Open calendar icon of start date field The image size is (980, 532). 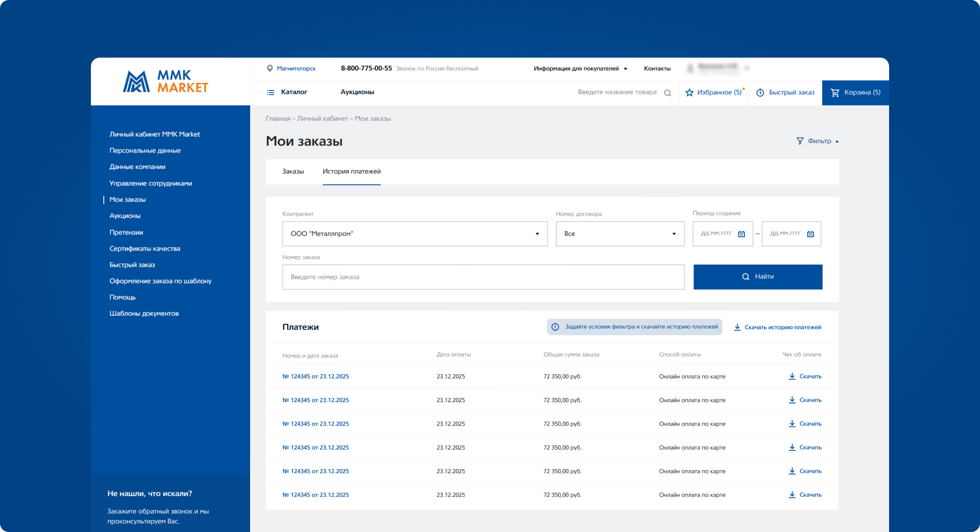click(x=741, y=234)
